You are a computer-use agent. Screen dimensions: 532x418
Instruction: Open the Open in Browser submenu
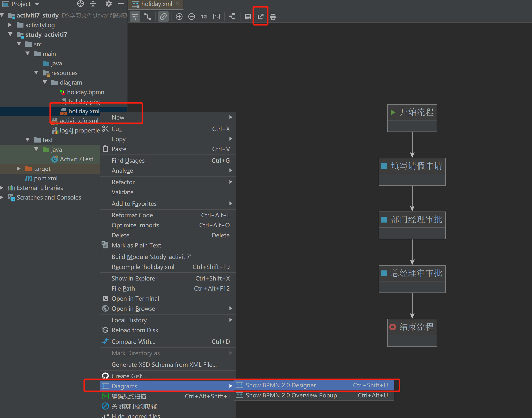pos(168,308)
